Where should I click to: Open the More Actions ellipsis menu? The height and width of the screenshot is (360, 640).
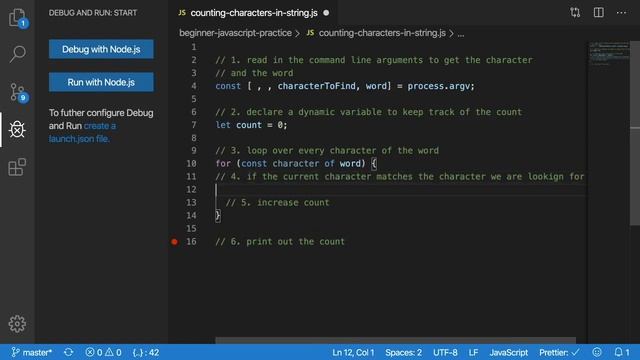pos(621,13)
